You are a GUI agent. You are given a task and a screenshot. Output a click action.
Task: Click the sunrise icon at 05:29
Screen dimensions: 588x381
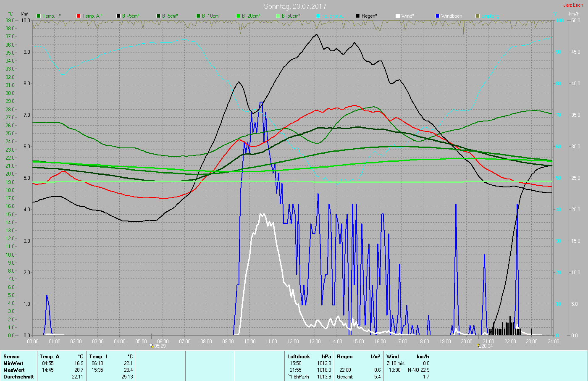152,346
